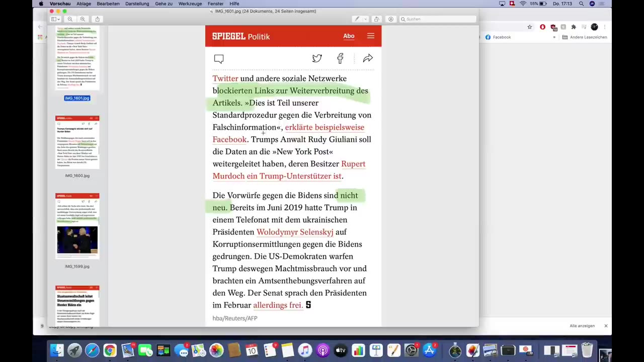Follow the Wolodymyr Selenskyj link
644x362 pixels.
(295, 232)
